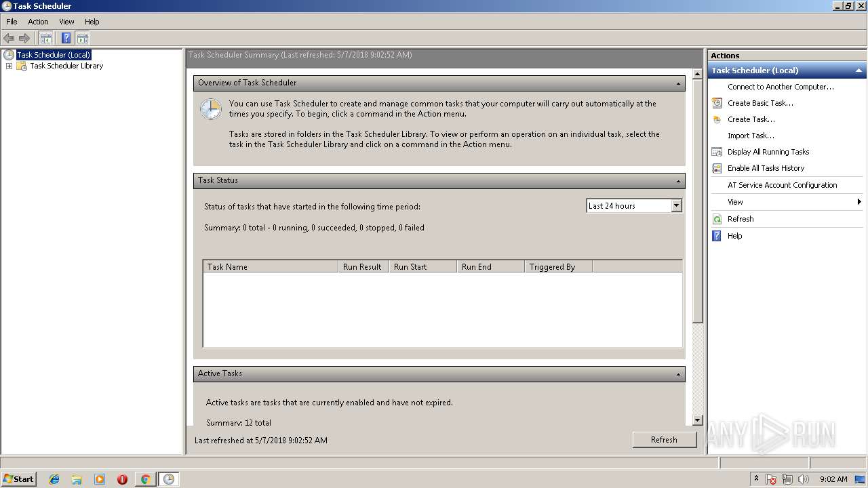This screenshot has height=488, width=868.
Task: Open the File menu
Action: (12, 22)
